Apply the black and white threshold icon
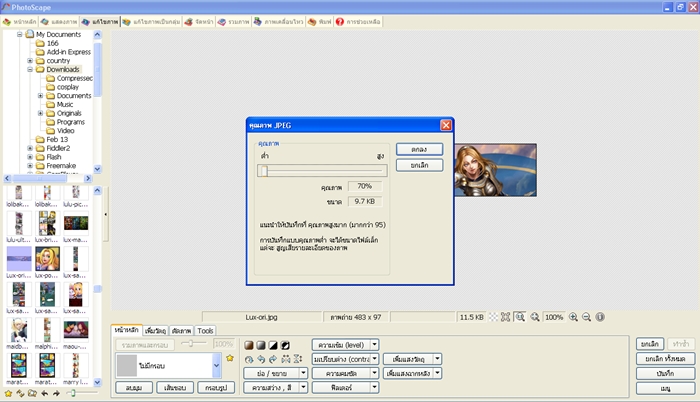The height and width of the screenshot is (402, 700). click(x=273, y=345)
